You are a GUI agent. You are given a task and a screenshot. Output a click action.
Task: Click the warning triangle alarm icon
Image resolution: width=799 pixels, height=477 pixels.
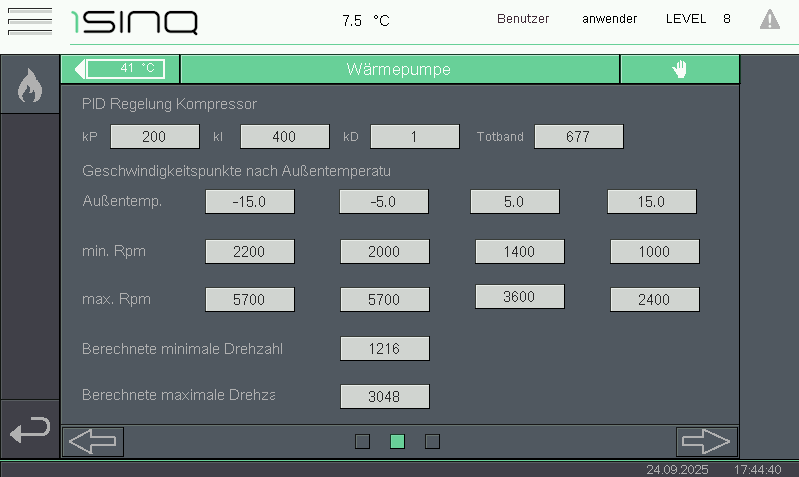(x=769, y=19)
